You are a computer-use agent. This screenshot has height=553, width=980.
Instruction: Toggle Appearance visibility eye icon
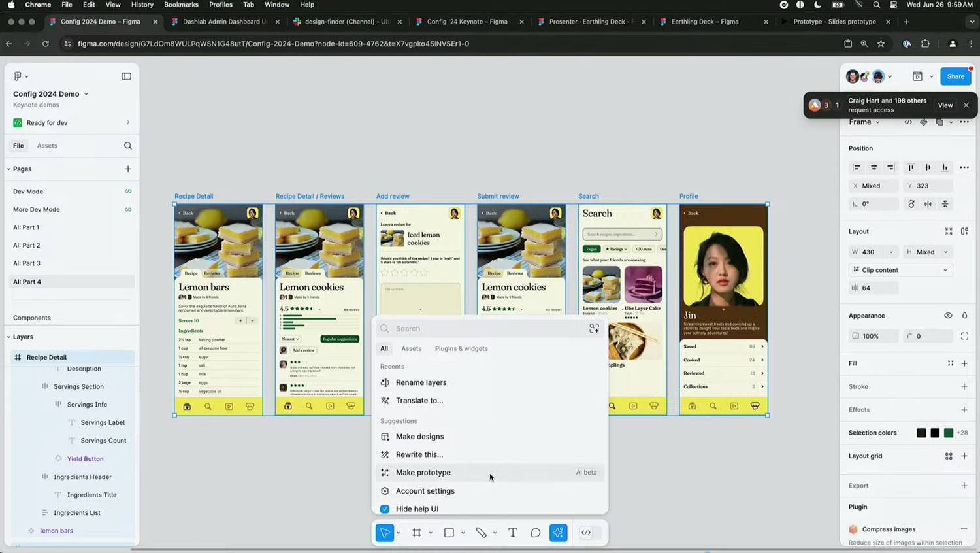pyautogui.click(x=948, y=316)
